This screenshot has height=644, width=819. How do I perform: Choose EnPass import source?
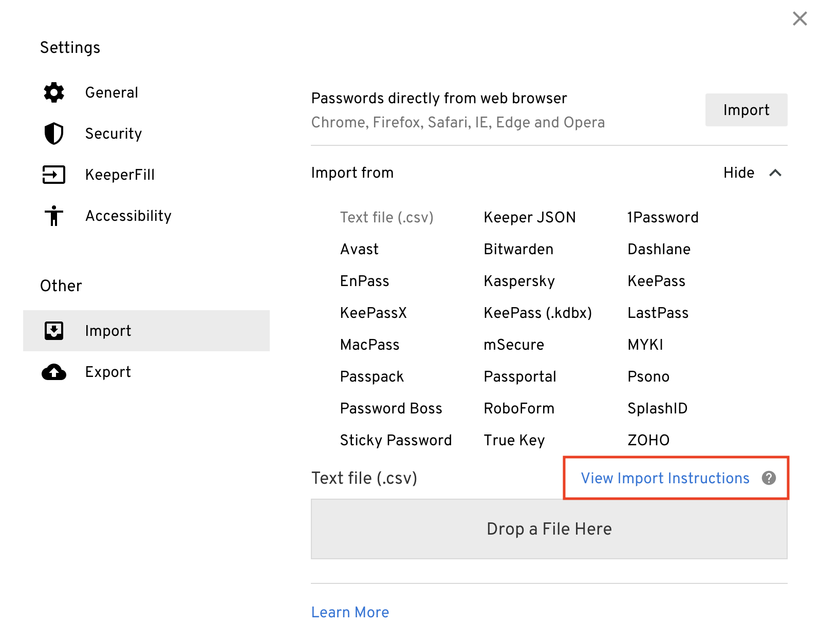coord(365,281)
